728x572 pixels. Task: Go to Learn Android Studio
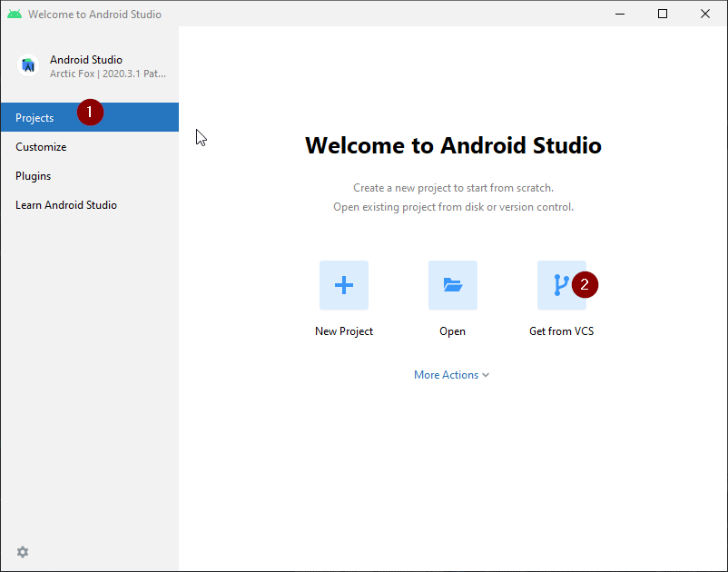coord(90,205)
